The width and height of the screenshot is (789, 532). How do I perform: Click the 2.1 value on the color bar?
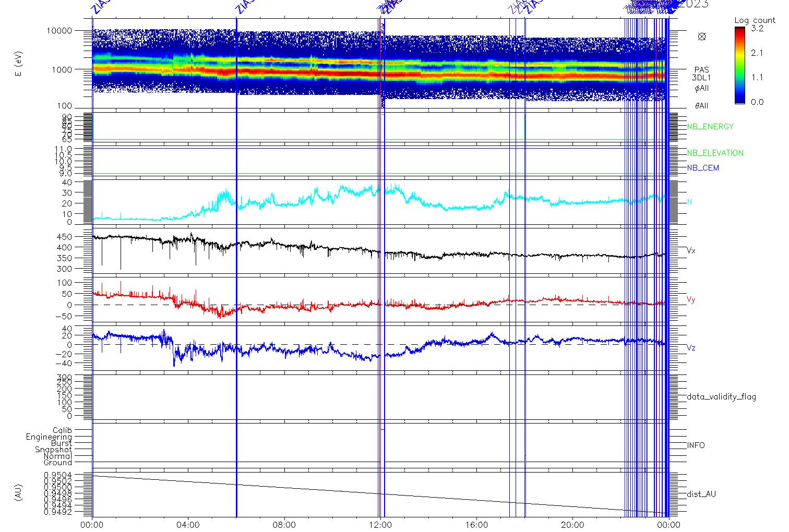coord(757,53)
